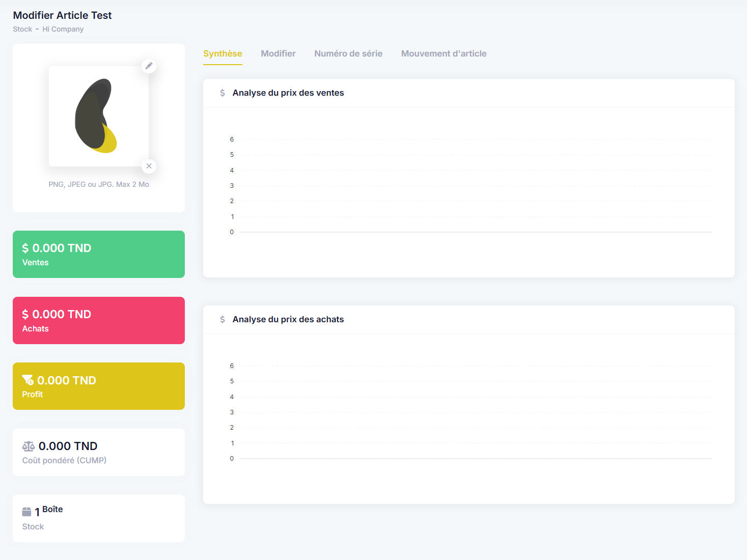This screenshot has height=560, width=747.
Task: Select the green Ventes card
Action: [99, 254]
